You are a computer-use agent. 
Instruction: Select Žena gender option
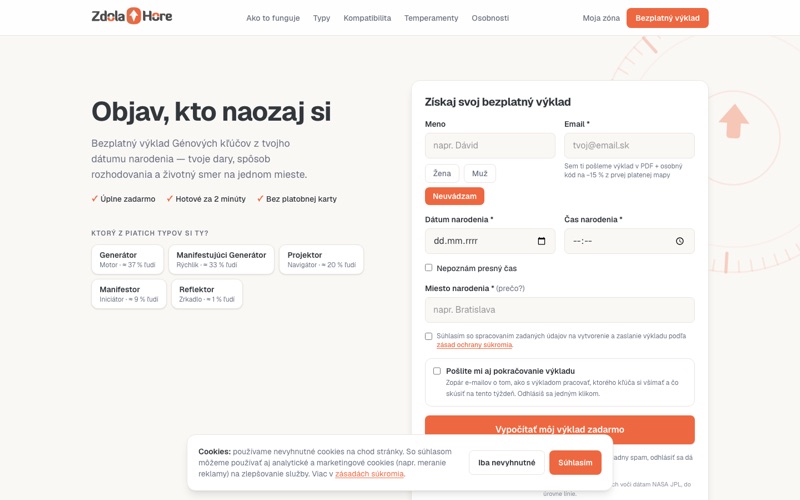pos(442,173)
